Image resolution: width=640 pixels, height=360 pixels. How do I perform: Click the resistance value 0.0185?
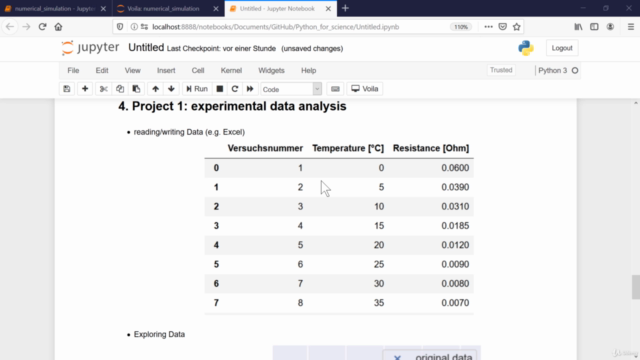tap(455, 226)
